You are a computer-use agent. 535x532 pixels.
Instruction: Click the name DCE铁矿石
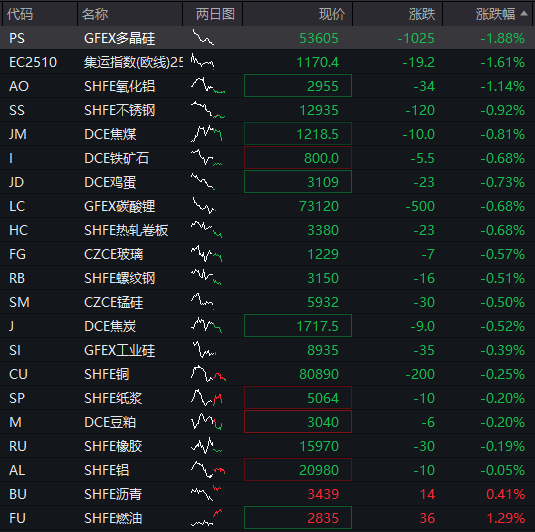tap(116, 158)
